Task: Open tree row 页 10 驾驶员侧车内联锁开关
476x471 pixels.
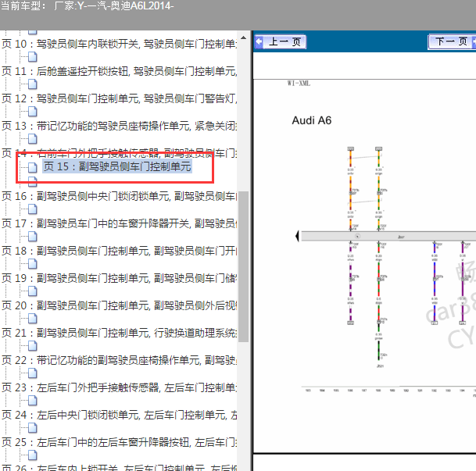Action: coord(119,44)
